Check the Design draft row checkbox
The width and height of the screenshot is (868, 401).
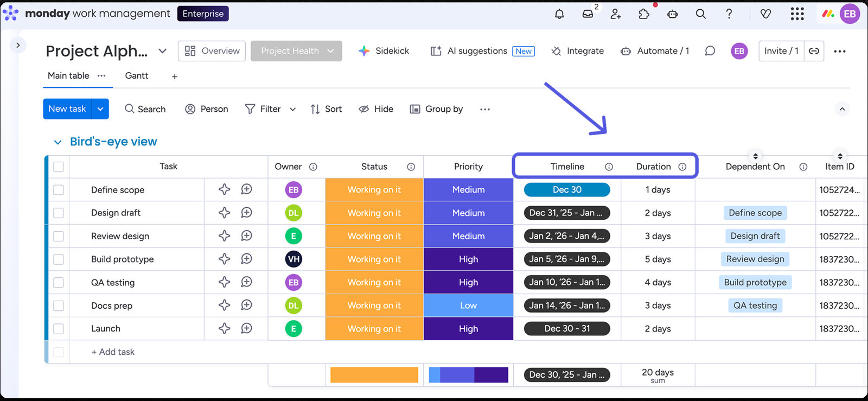click(x=59, y=213)
